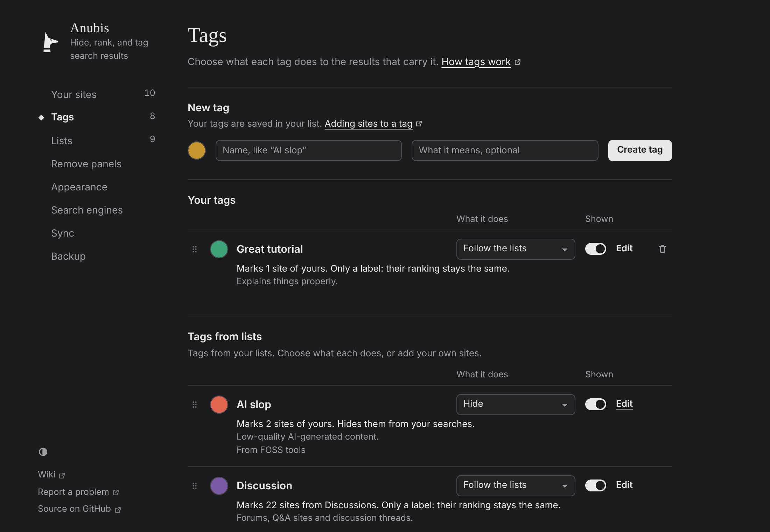Toggle Shown switch for Discussion
This screenshot has height=532, width=770.
point(596,485)
